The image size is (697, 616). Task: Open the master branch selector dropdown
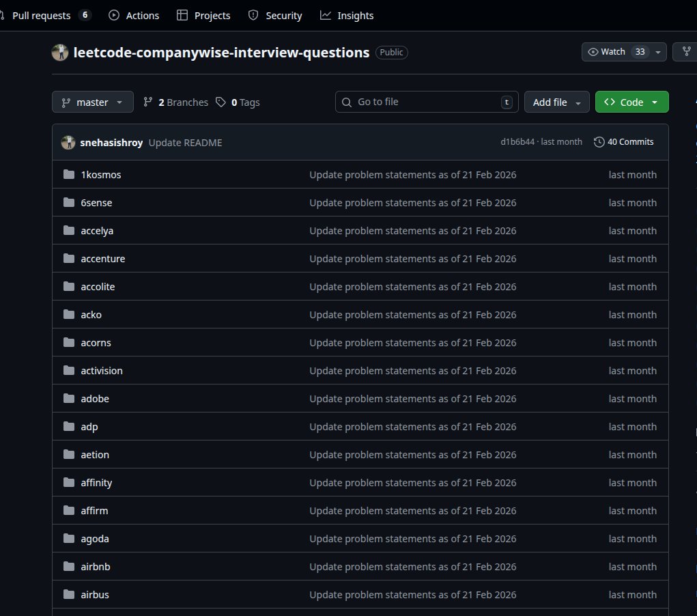tap(92, 102)
